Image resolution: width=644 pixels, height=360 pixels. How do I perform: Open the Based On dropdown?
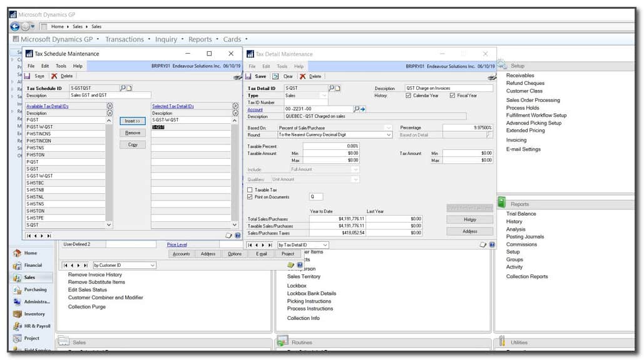point(388,127)
